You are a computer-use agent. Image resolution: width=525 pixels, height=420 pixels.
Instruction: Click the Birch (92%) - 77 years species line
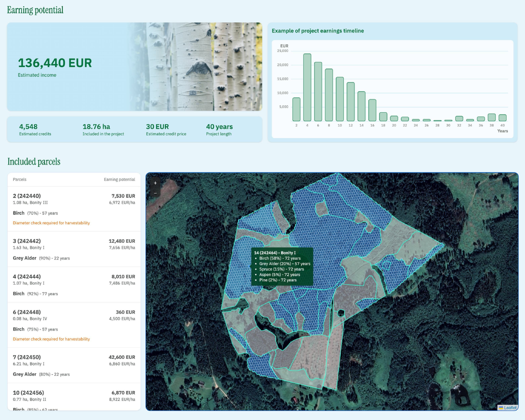point(35,294)
